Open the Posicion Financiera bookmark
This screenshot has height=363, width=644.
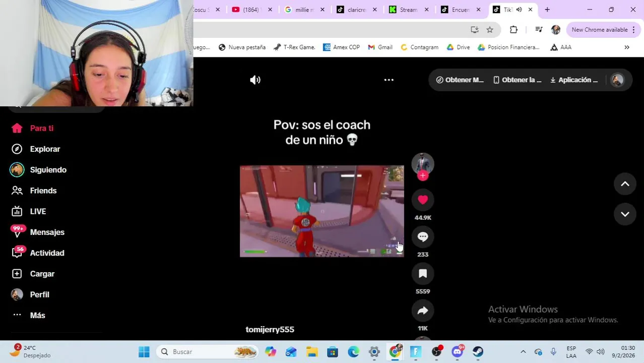[508, 47]
